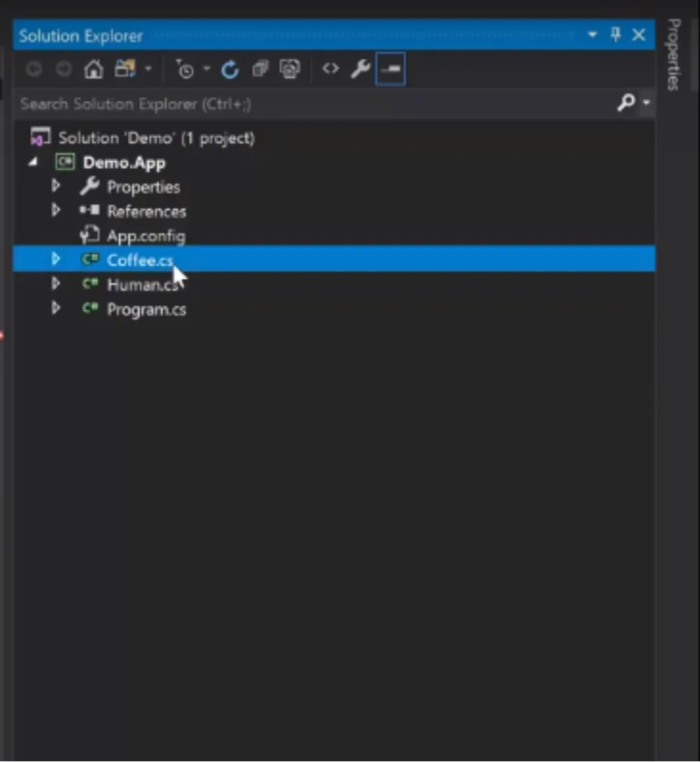Expand the Properties node in Demo.App
The image size is (700, 762).
click(x=55, y=186)
